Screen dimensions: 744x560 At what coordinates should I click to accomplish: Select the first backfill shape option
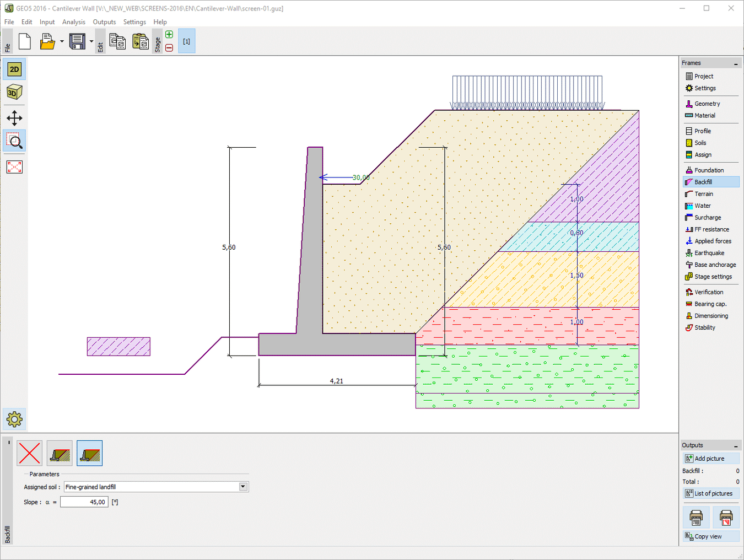[59, 453]
